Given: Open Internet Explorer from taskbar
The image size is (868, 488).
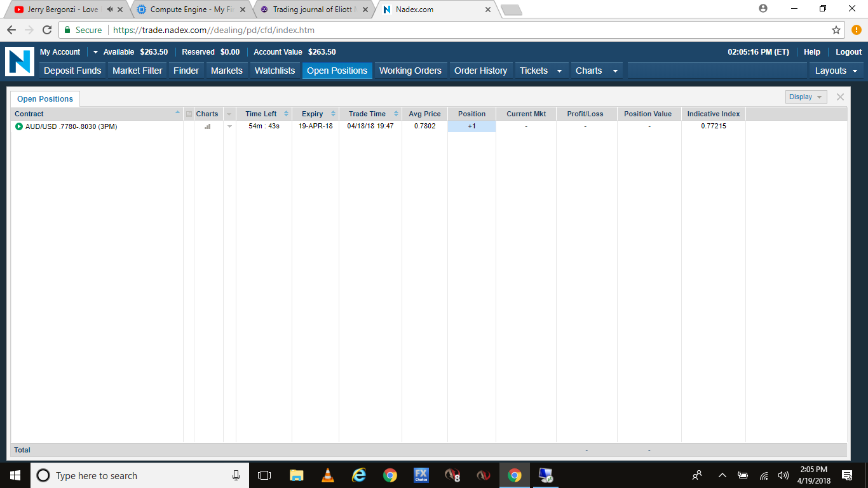Looking at the screenshot, I should coord(359,475).
